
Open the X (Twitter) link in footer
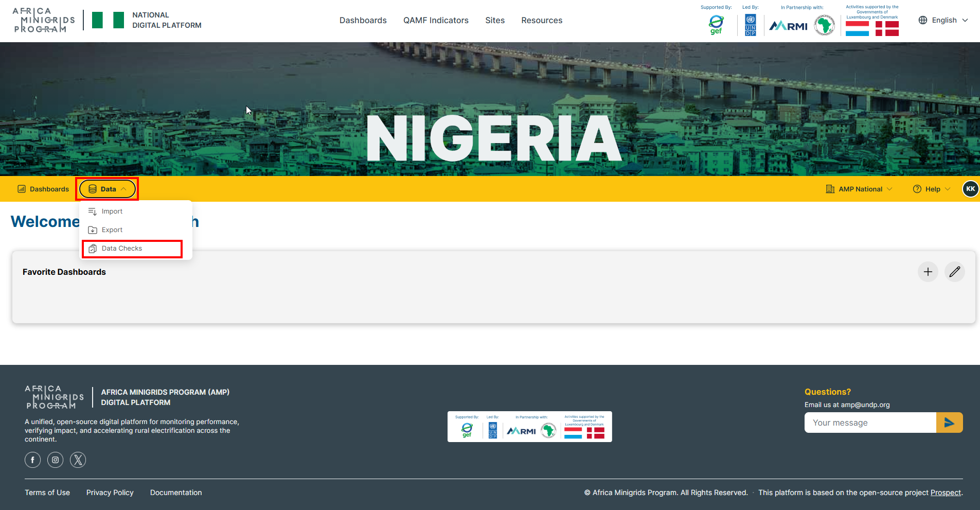point(78,460)
